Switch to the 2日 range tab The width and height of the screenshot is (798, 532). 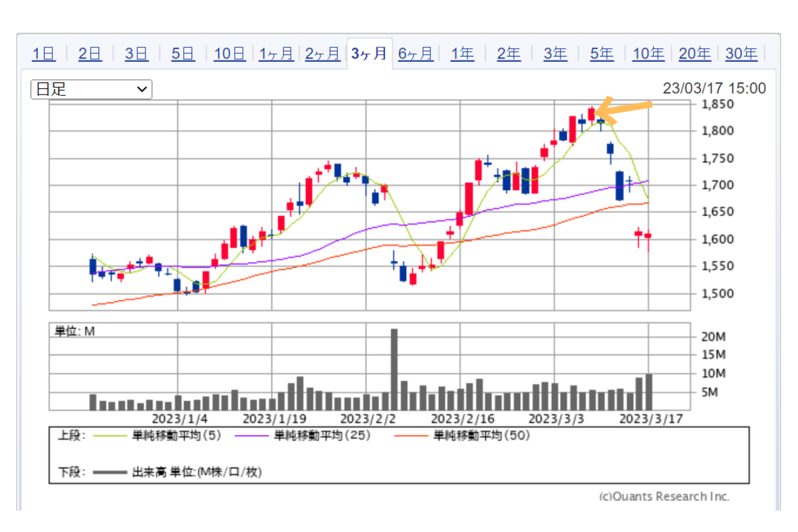90,54
